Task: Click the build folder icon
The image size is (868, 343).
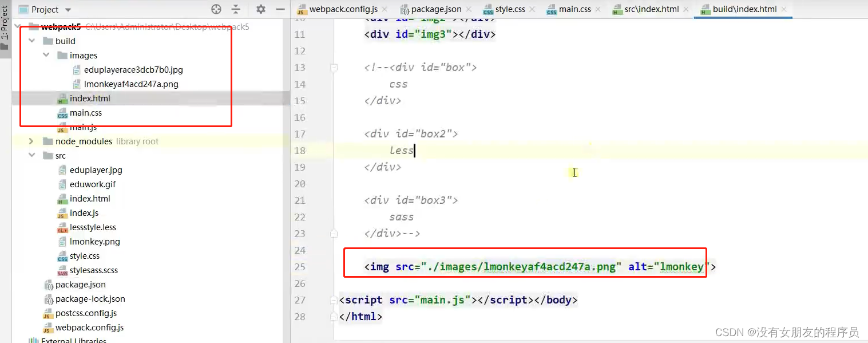Action: click(x=47, y=41)
